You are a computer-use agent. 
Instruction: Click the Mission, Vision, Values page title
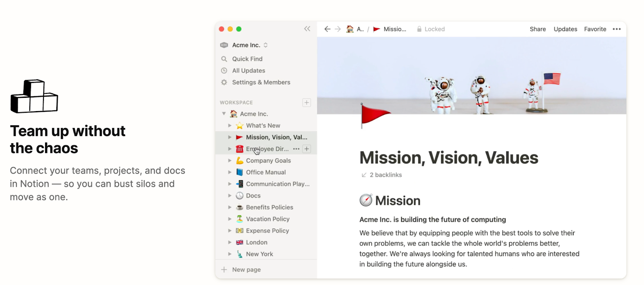click(x=449, y=158)
